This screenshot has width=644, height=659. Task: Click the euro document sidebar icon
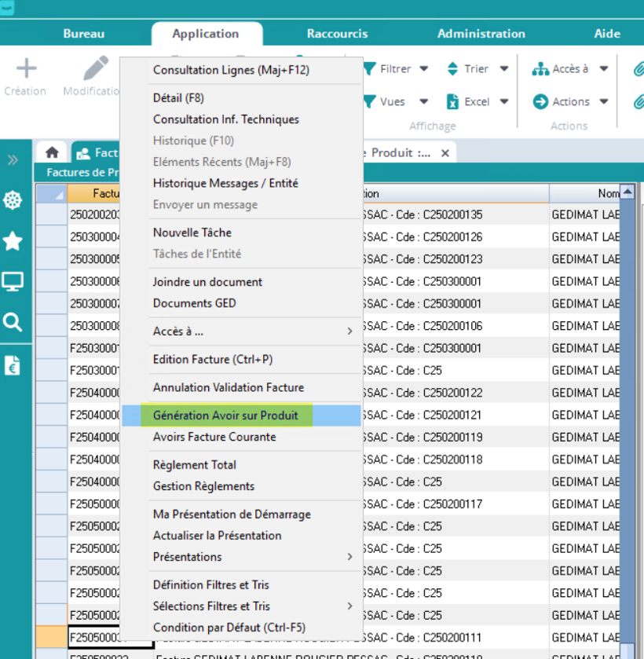pos(13,364)
